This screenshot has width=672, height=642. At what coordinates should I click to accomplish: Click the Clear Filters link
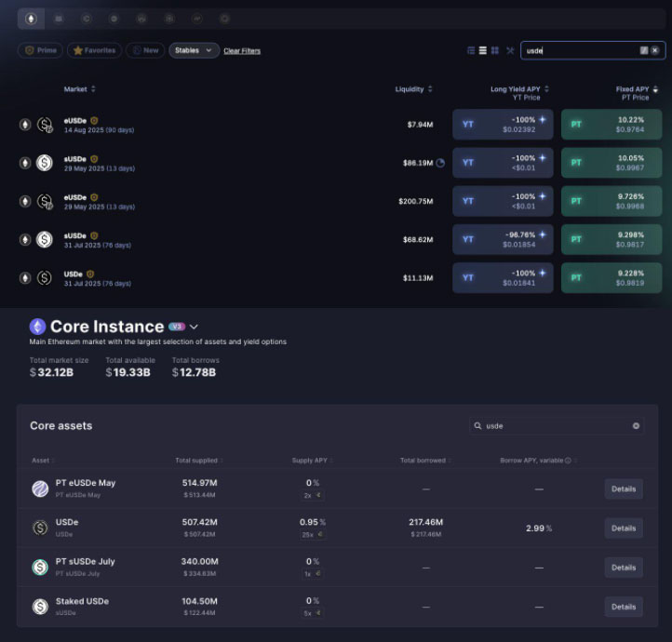click(242, 51)
